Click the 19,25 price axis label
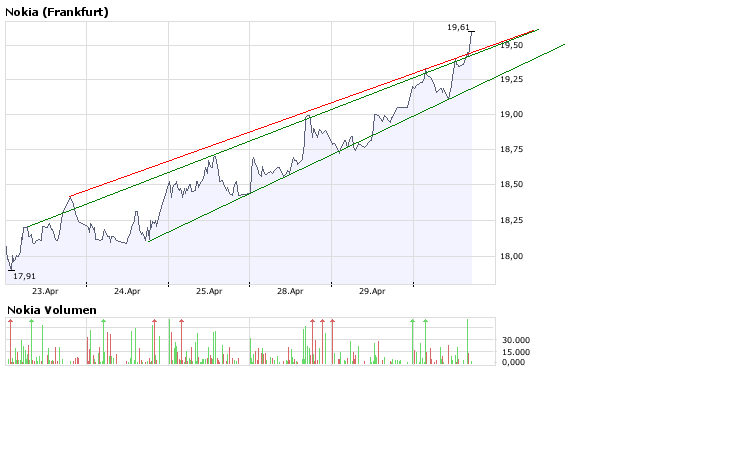738x475 pixels. pos(512,79)
